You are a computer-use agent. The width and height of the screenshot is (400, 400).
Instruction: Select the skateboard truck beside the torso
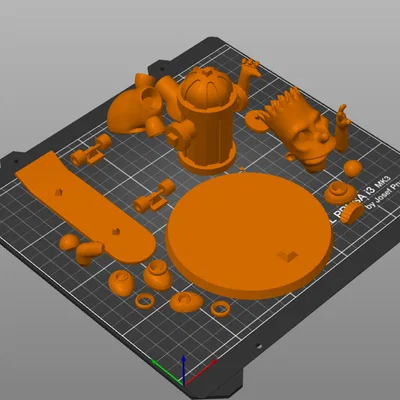pyautogui.click(x=91, y=150)
